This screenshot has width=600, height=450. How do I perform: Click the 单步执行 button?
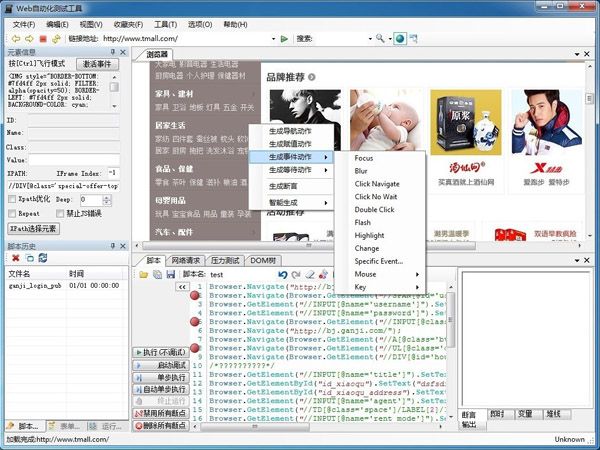pos(161,377)
